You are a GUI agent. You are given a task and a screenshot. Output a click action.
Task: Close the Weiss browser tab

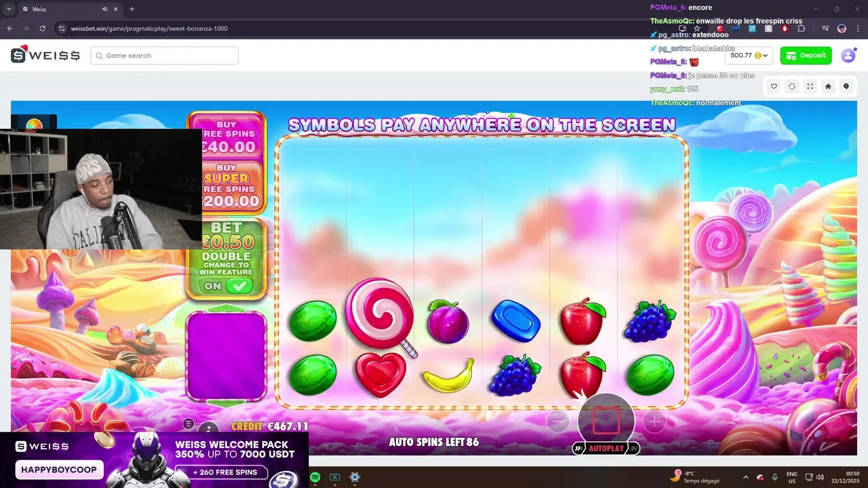coord(115,9)
